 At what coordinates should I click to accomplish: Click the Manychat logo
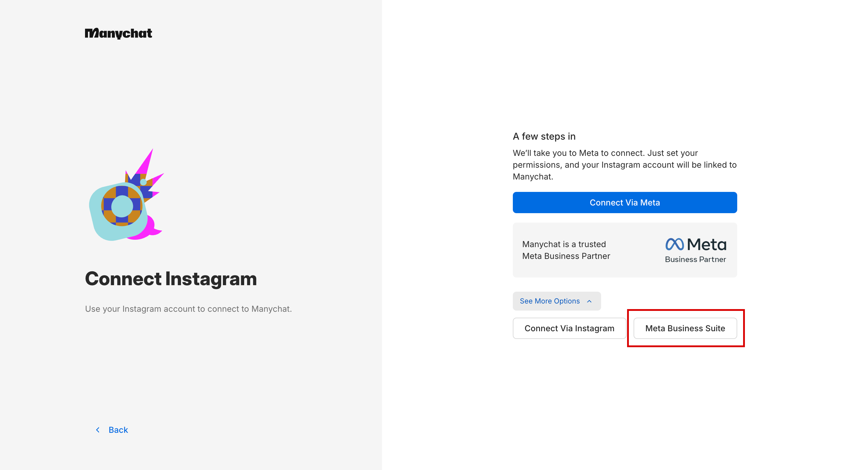(x=118, y=33)
